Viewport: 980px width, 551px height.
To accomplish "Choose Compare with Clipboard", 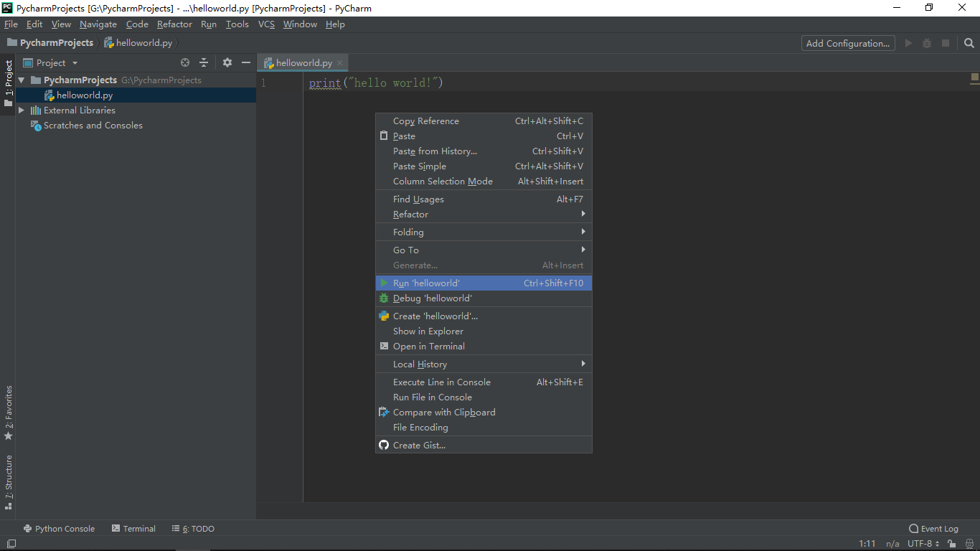I will coord(484,413).
